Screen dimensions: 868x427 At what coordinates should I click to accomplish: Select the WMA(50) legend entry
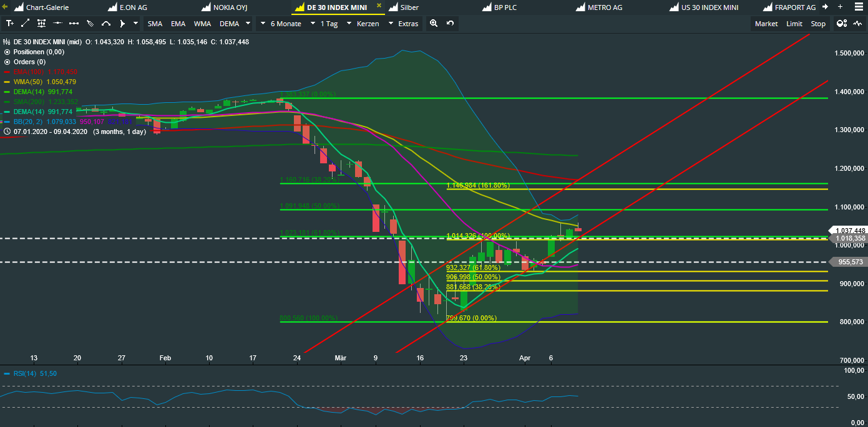click(44, 82)
